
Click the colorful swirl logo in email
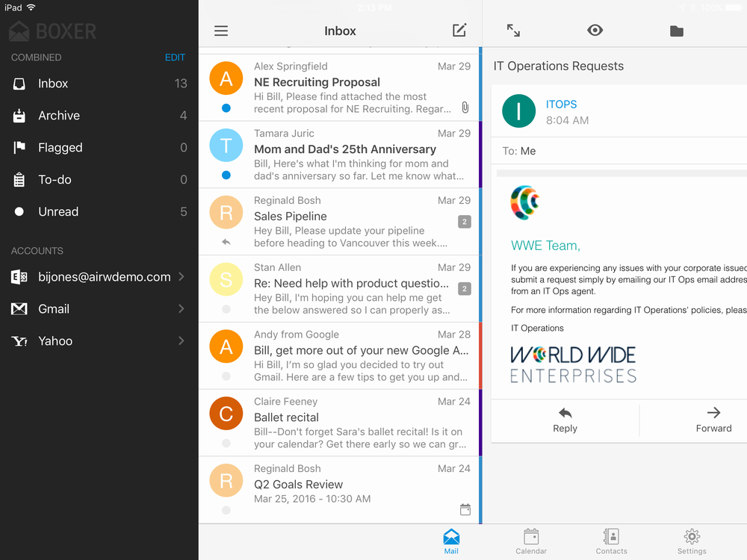point(524,202)
